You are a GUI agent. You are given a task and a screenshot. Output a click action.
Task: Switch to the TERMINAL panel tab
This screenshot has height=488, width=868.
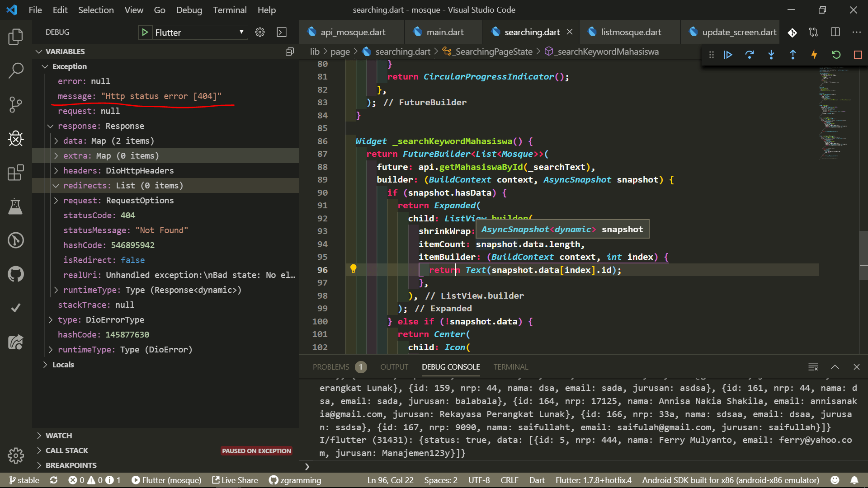(510, 367)
